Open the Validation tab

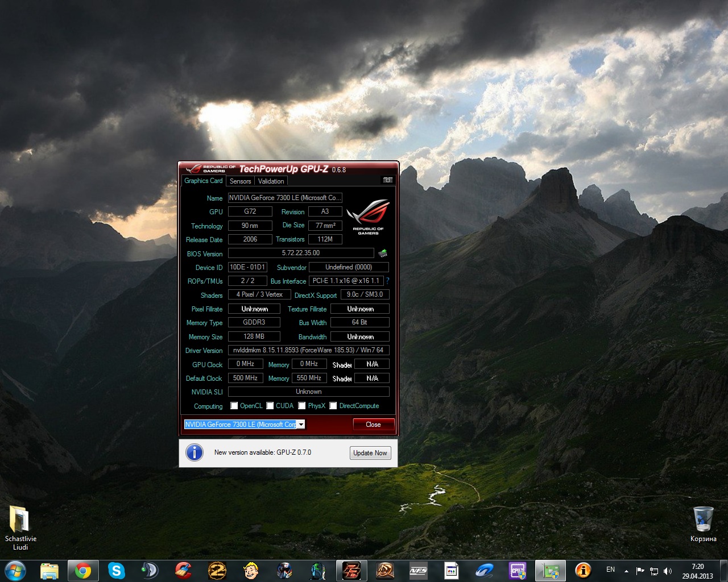pos(271,181)
